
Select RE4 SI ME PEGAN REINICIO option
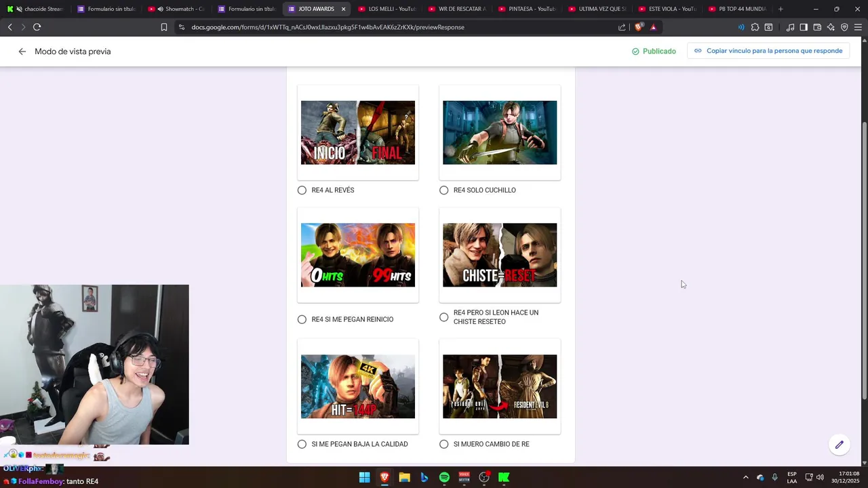coord(302,319)
